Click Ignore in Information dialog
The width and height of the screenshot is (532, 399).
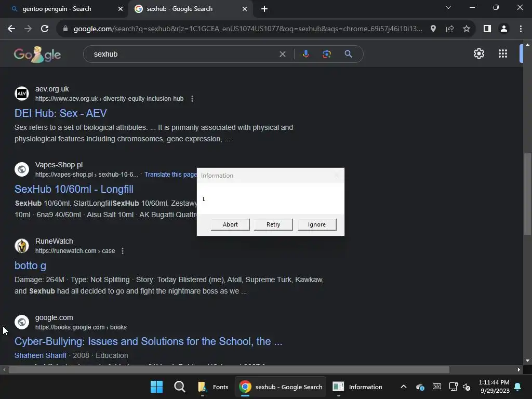coord(316,224)
